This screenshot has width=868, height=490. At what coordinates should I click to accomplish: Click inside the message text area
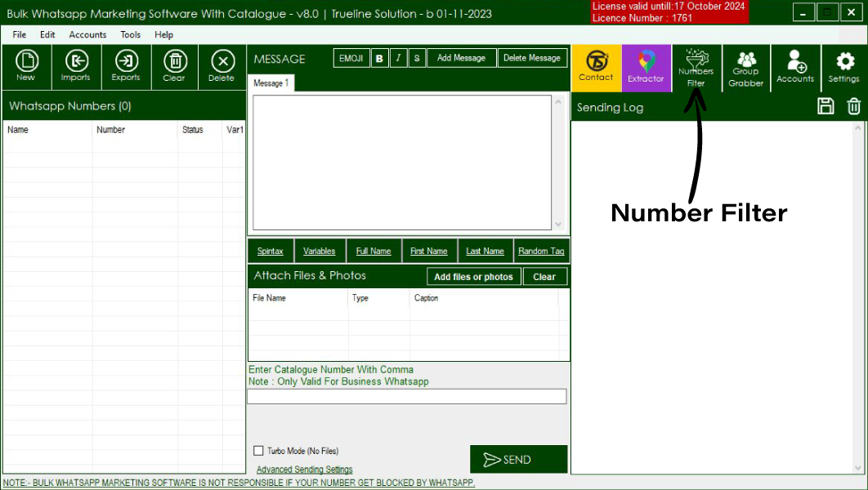pos(402,163)
